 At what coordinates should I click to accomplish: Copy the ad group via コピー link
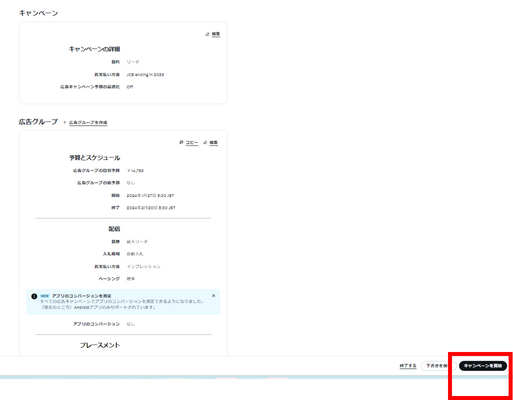(x=192, y=142)
